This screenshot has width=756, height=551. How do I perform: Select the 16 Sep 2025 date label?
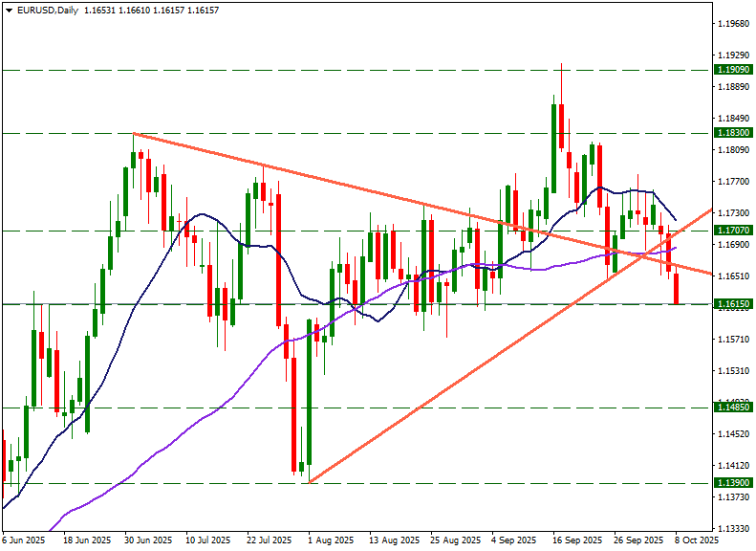point(578,540)
